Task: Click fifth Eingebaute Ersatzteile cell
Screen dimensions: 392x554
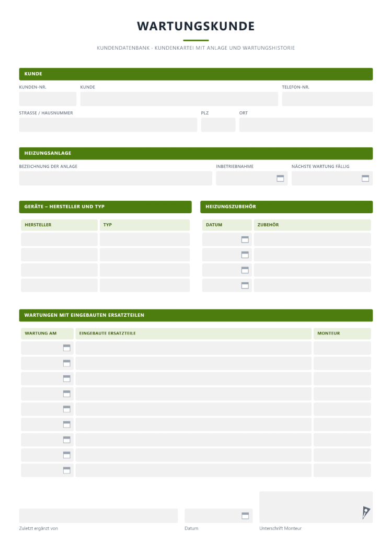Action: coord(193,409)
